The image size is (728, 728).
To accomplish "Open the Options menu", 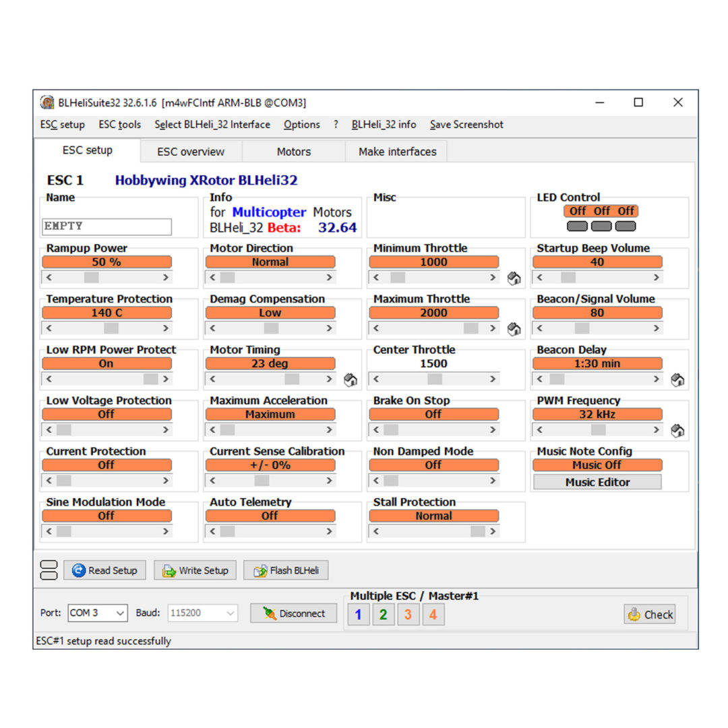I will click(x=302, y=125).
